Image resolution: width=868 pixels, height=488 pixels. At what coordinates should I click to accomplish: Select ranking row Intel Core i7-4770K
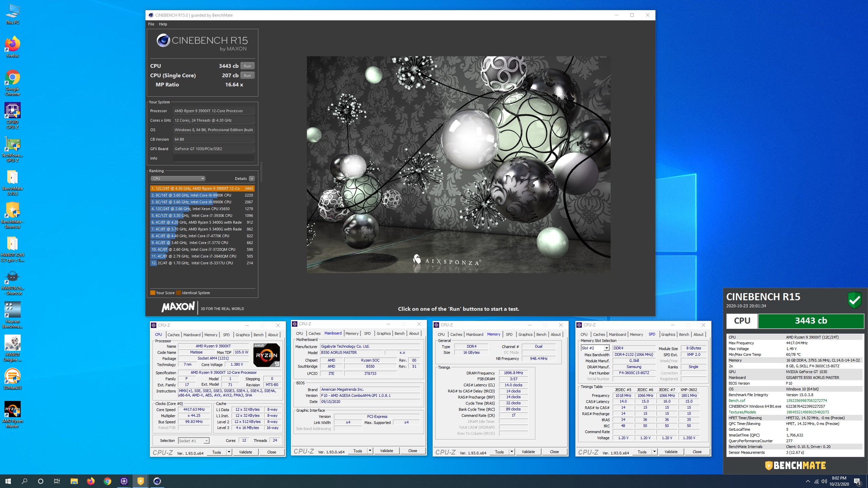(202, 236)
